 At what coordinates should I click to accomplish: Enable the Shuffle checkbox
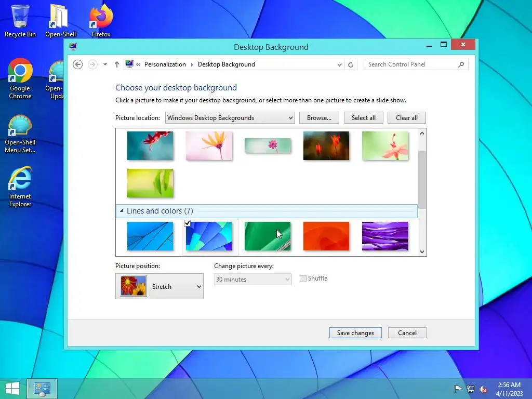[303, 278]
